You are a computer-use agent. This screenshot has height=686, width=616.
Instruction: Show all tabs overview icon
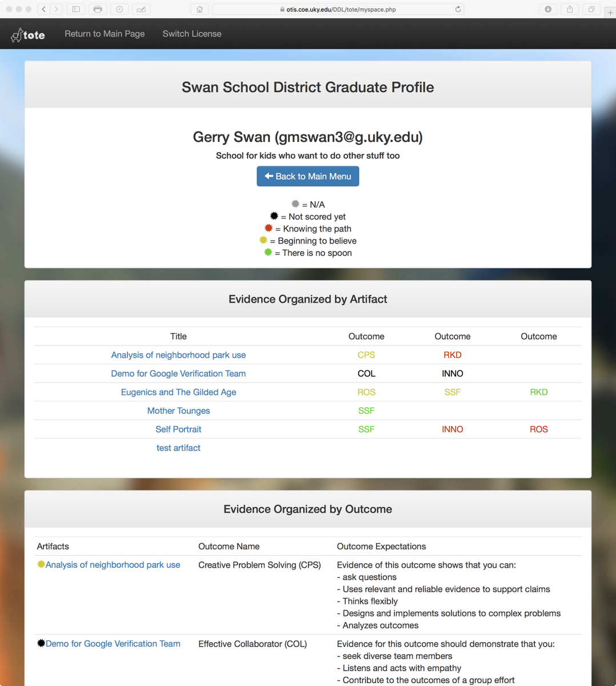(591, 9)
